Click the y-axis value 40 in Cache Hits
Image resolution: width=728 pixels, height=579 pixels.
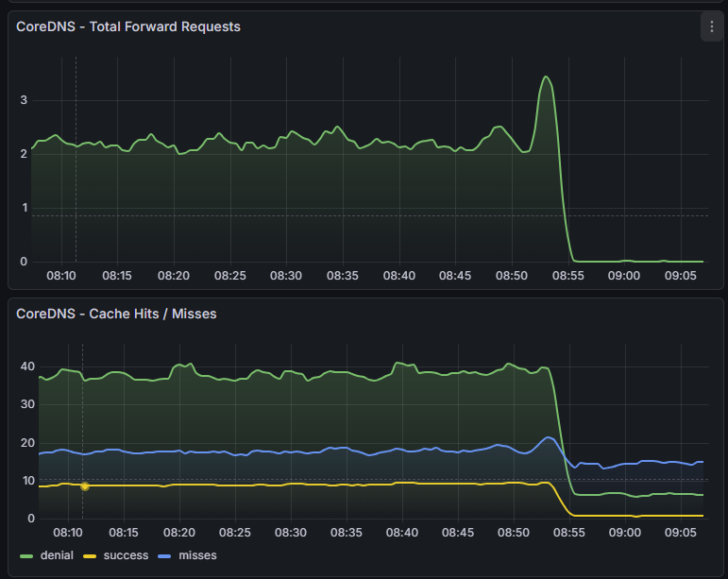click(x=27, y=366)
